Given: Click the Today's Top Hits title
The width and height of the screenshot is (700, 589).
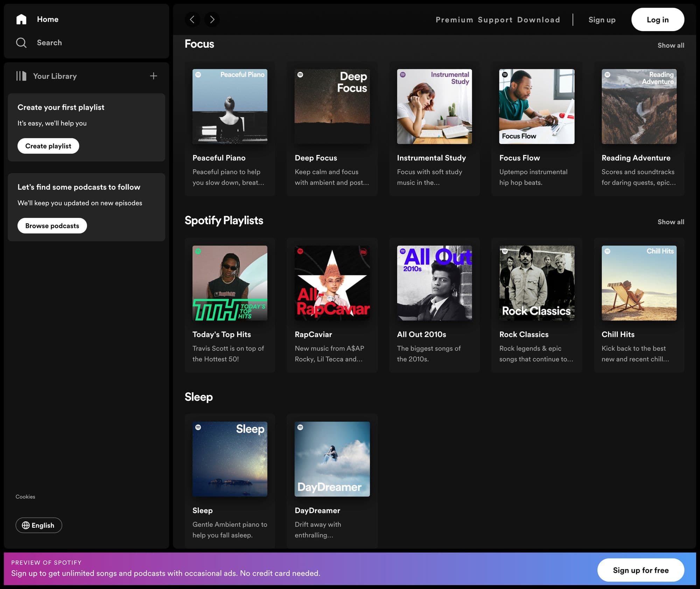Looking at the screenshot, I should click(222, 334).
